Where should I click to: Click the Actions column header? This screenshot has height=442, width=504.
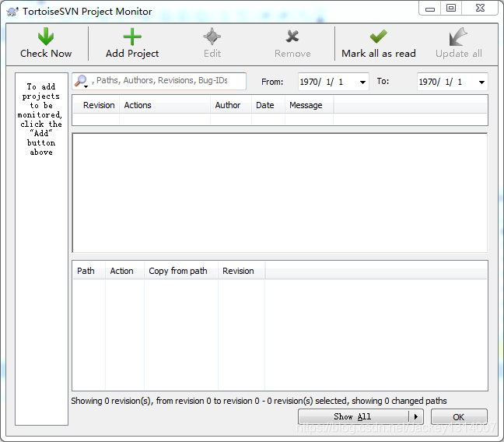(165, 105)
